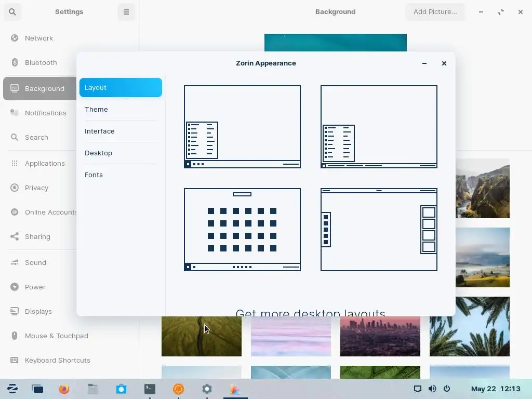Click the Applications grid icon in sidebar
This screenshot has width=532, height=399.
tap(15, 163)
